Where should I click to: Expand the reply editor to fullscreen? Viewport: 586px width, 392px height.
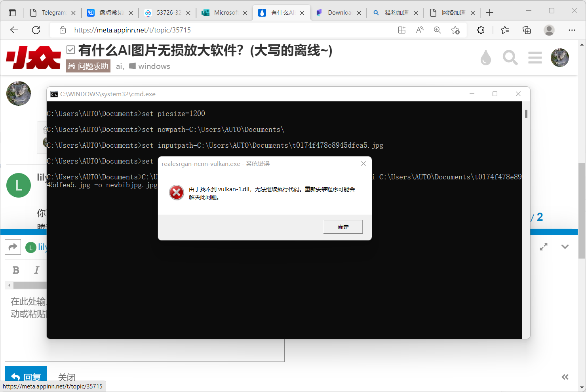point(544,247)
